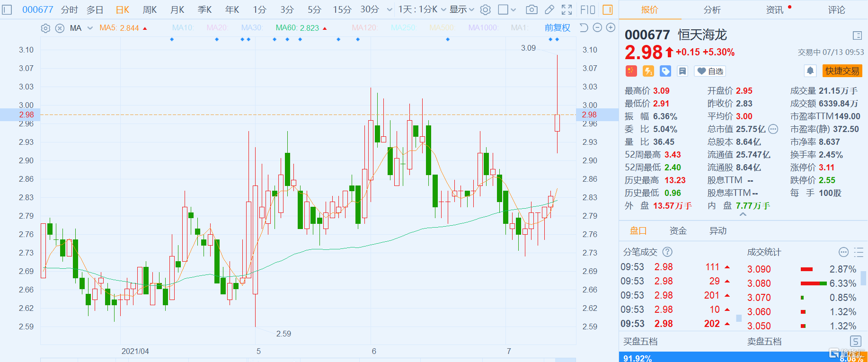This screenshot has height=362, width=868.
Task: Remove the MA indicator with X icon
Action: click(60, 28)
